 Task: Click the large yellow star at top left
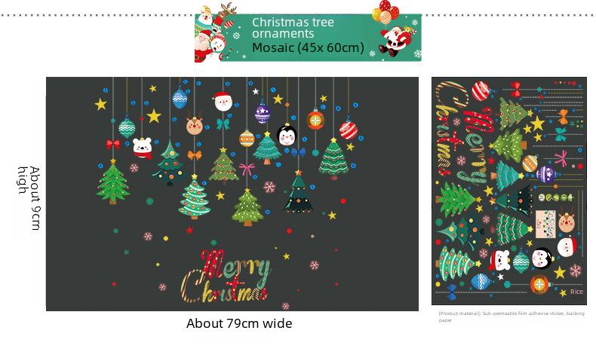tap(100, 104)
